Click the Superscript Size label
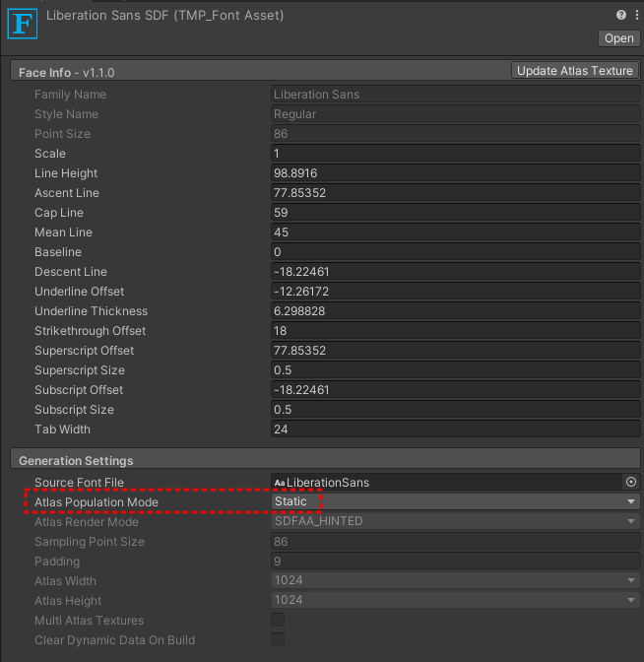Screen dimensions: 644x662 (80, 370)
